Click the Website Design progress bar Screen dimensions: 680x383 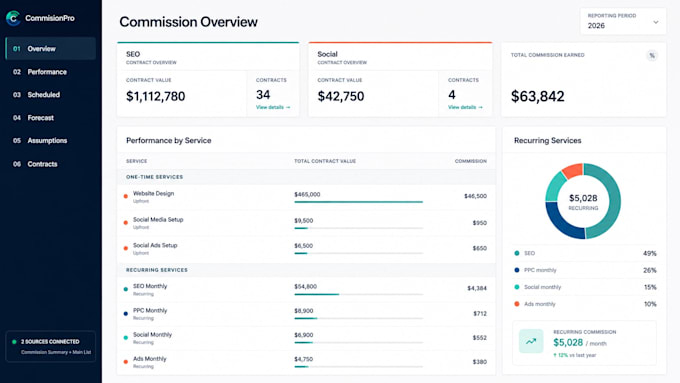[x=359, y=202]
